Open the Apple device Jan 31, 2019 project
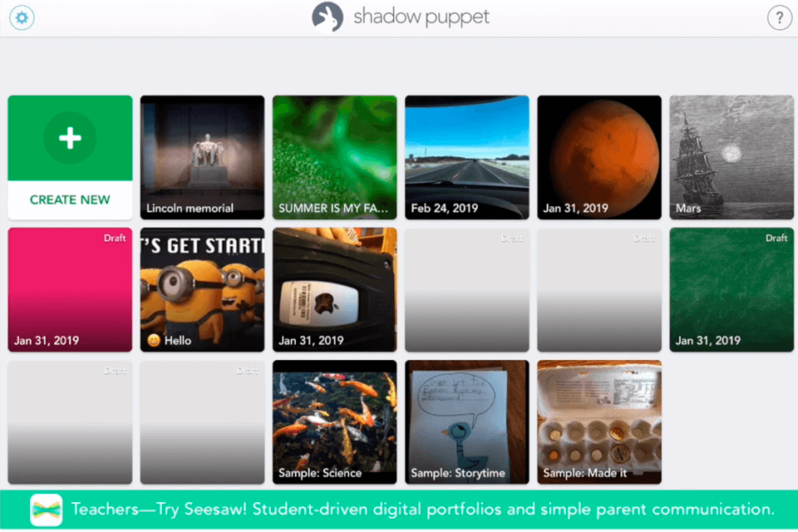This screenshot has width=798, height=532. click(335, 289)
